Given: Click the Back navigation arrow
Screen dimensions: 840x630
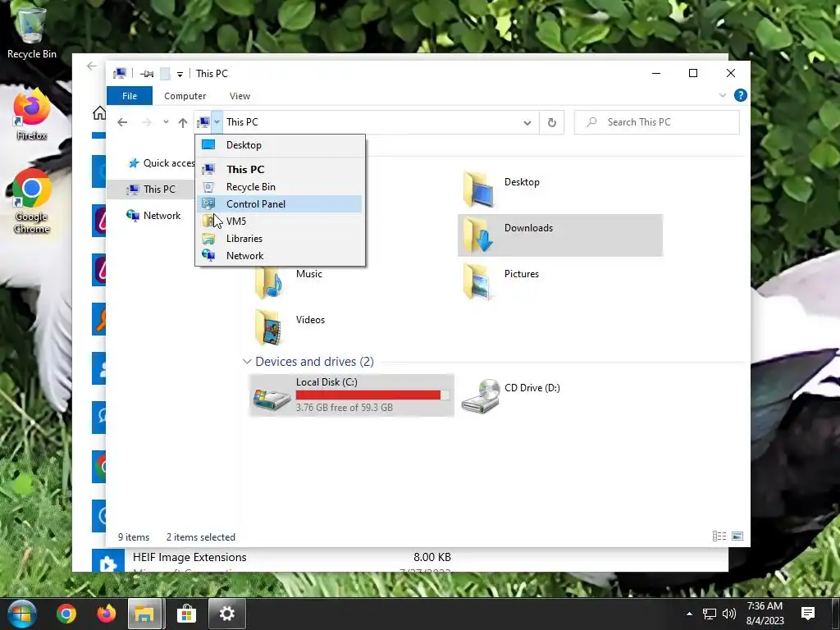Looking at the screenshot, I should (122, 122).
